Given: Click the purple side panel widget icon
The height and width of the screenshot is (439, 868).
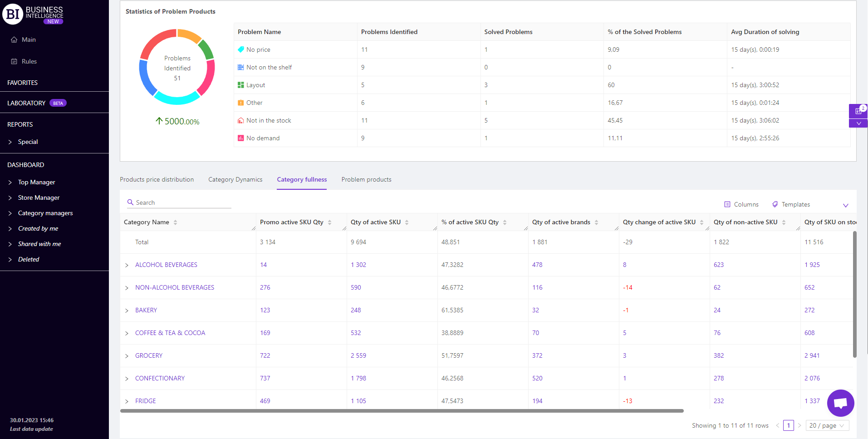Looking at the screenshot, I should (858, 111).
